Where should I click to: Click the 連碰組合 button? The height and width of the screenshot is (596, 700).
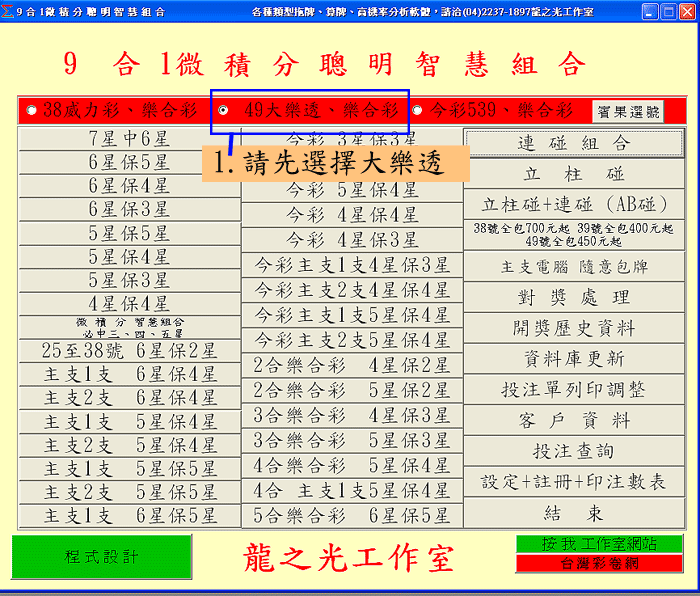point(573,143)
